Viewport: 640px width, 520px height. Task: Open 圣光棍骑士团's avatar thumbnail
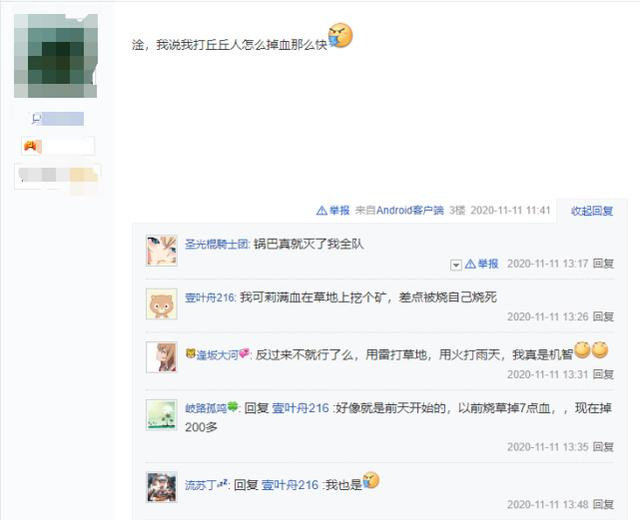[x=162, y=251]
